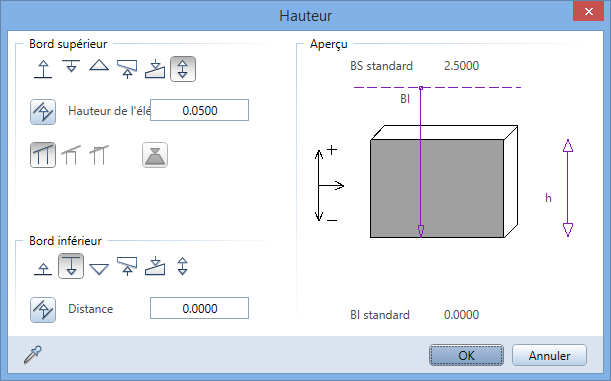Confirm with the OK button
The width and height of the screenshot is (611, 381).
(466, 355)
